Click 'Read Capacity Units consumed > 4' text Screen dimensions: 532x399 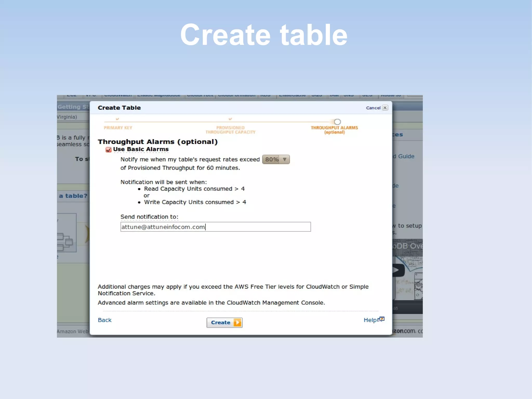point(194,189)
